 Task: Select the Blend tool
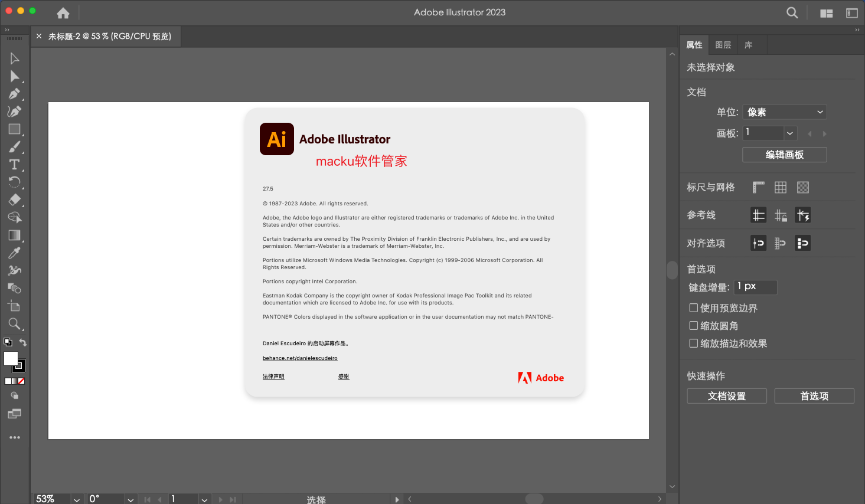15,288
